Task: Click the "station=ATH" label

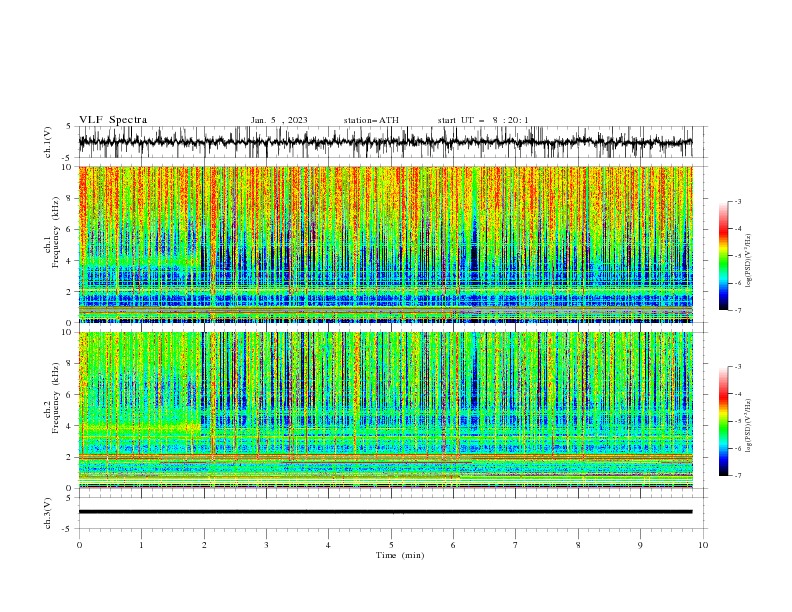Action: [371, 120]
